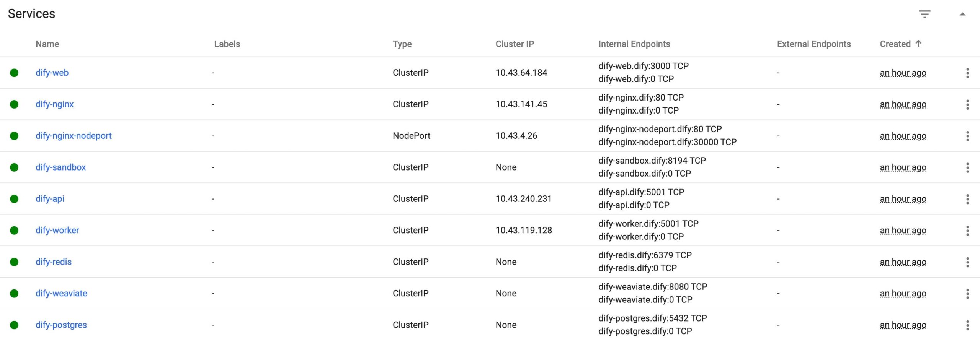Open the dify-postgres service link
The image size is (980, 338).
point(61,325)
